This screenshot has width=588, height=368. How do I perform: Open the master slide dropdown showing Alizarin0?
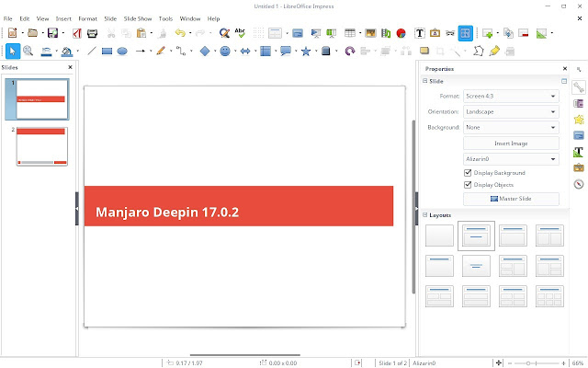pos(511,159)
